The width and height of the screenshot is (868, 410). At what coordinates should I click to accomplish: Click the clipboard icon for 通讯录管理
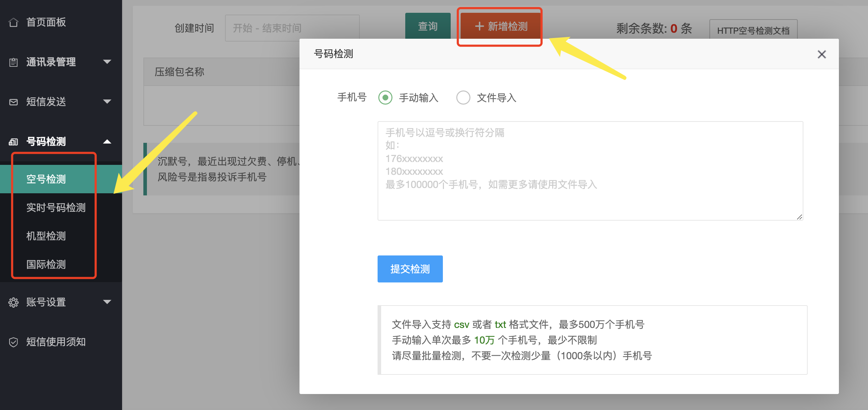13,62
